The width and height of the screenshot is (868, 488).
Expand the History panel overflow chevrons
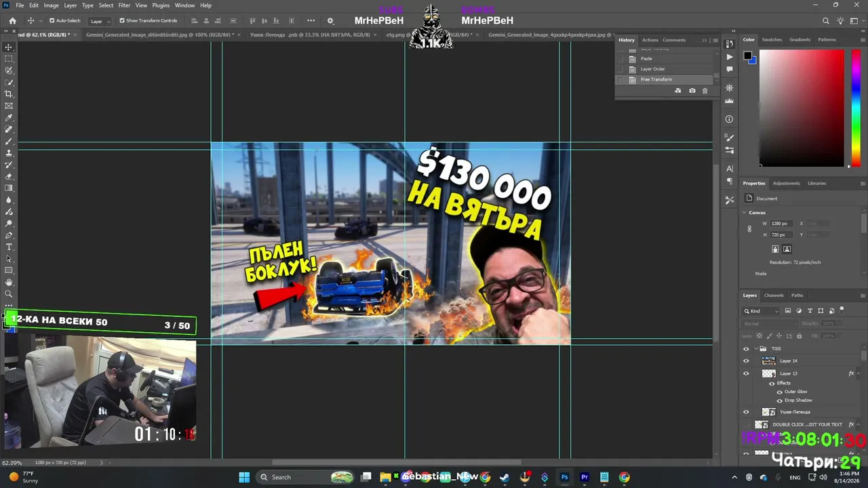click(705, 40)
